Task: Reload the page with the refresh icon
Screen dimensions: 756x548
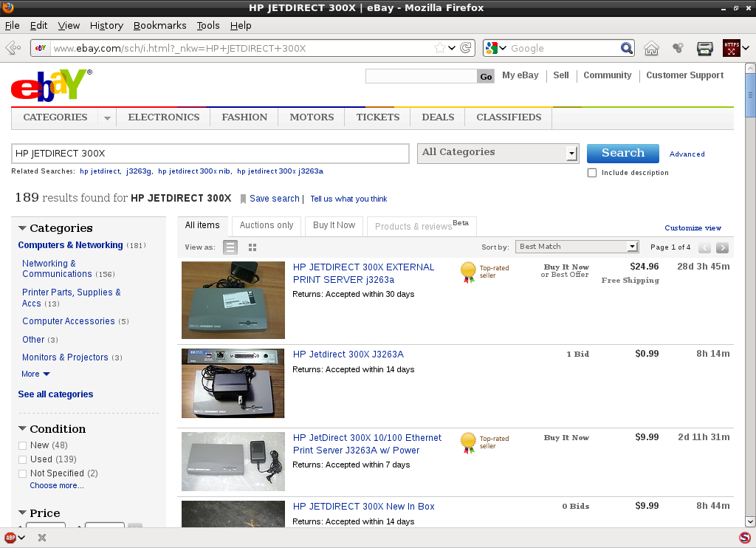Action: pos(466,48)
